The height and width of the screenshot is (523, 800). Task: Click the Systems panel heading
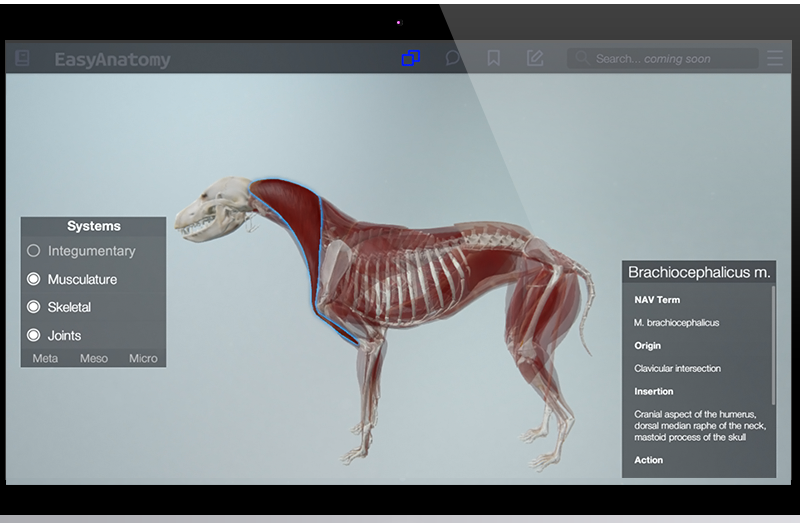[x=94, y=226]
